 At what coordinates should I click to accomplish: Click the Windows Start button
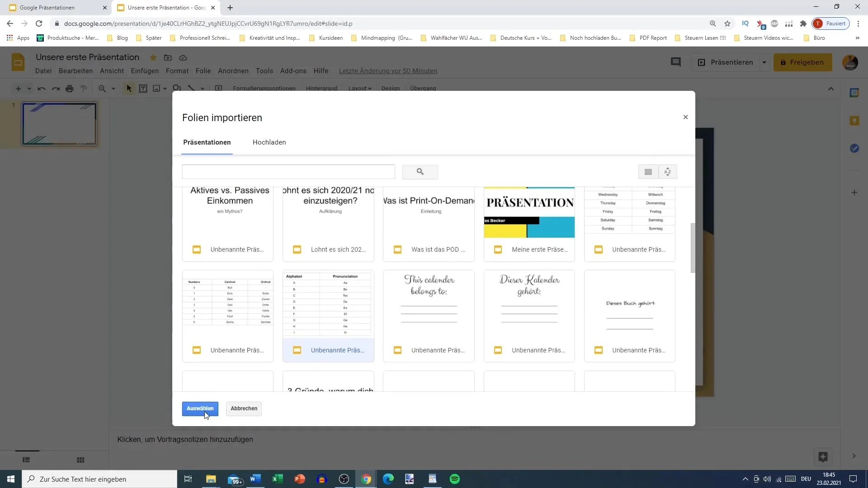click(11, 479)
